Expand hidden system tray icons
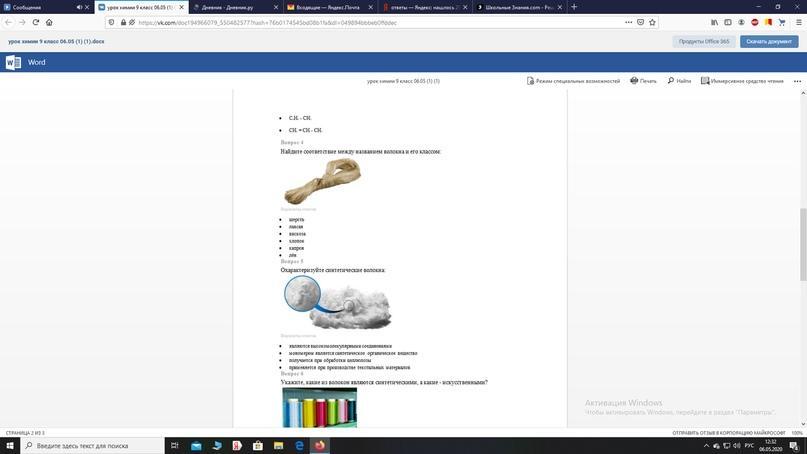The height and width of the screenshot is (454, 807). tap(706, 446)
